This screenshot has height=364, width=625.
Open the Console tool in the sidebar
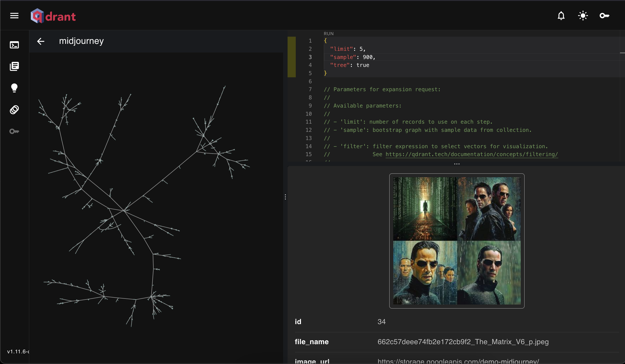tap(14, 45)
